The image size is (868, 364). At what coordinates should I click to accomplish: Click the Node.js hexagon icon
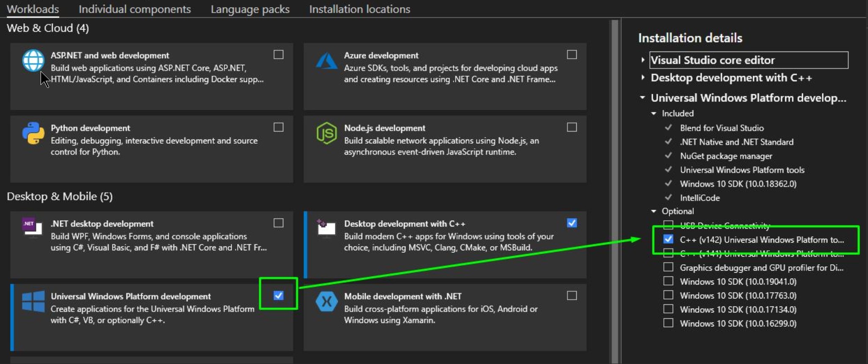(x=327, y=133)
